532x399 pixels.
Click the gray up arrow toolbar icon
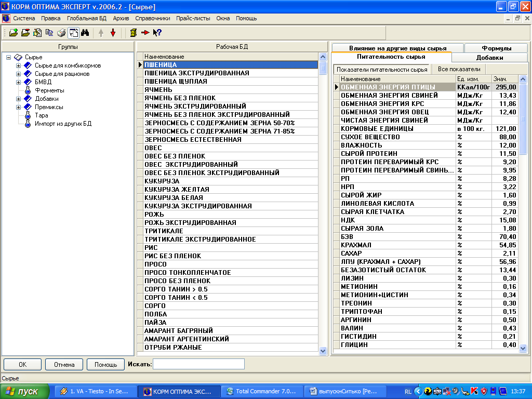point(101,33)
